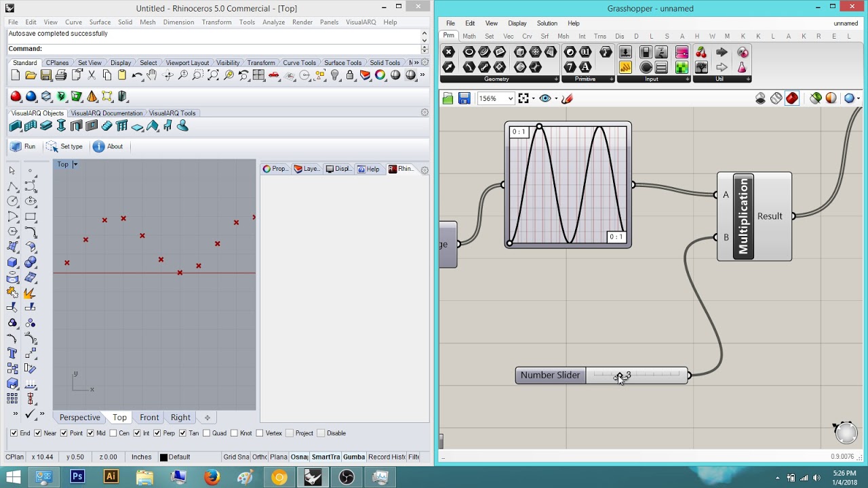Select the Box solid tool in sidebar

(12, 262)
